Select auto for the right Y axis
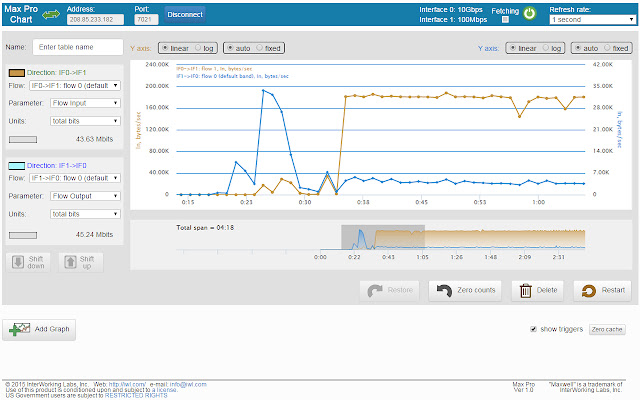Image resolution: width=640 pixels, height=400 pixels. pyautogui.click(x=578, y=48)
